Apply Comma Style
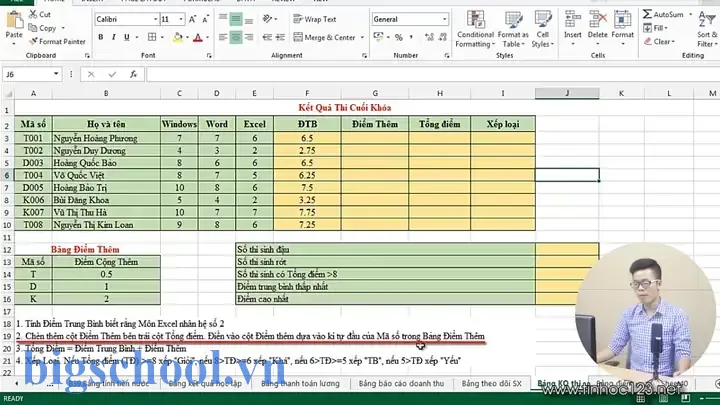Viewport: 720px width, 405px height. (411, 37)
